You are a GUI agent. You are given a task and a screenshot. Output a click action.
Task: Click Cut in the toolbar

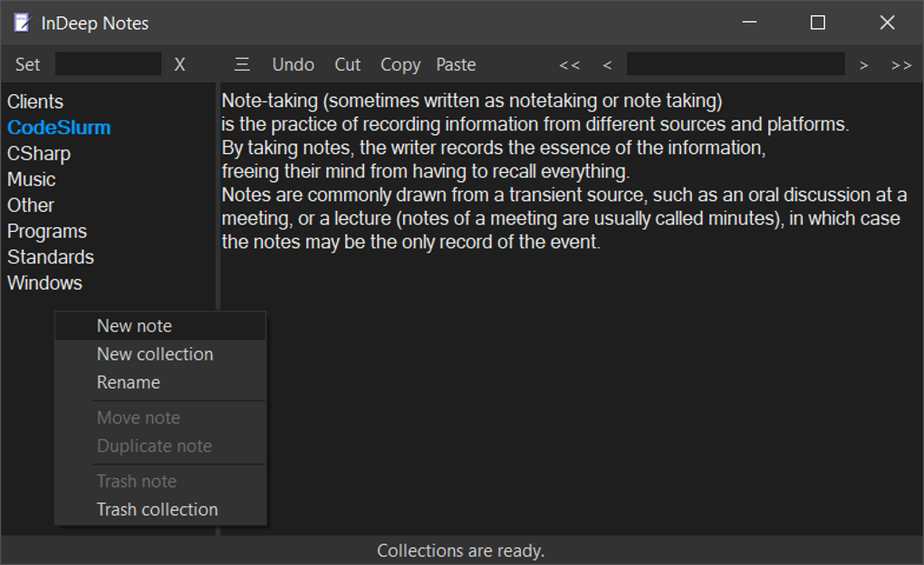coord(347,64)
